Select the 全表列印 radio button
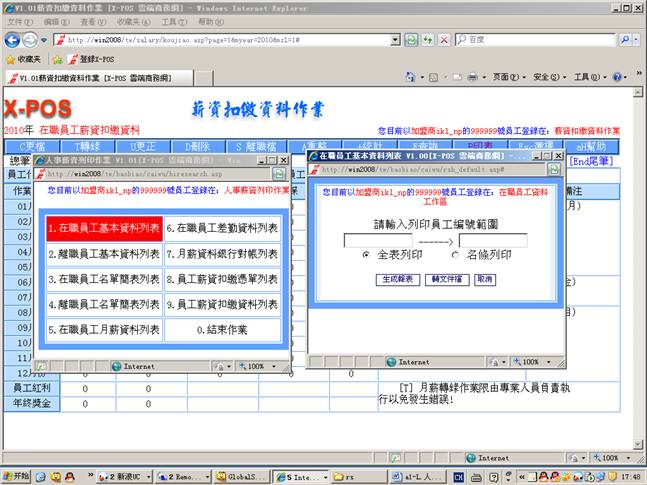The width and height of the screenshot is (647, 485). (x=367, y=255)
